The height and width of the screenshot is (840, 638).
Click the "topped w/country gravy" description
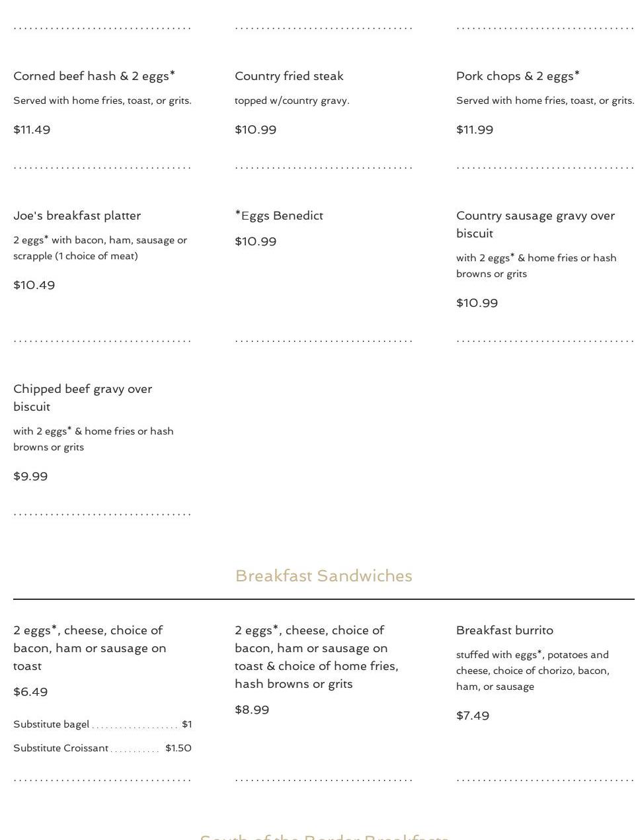pyautogui.click(x=292, y=101)
